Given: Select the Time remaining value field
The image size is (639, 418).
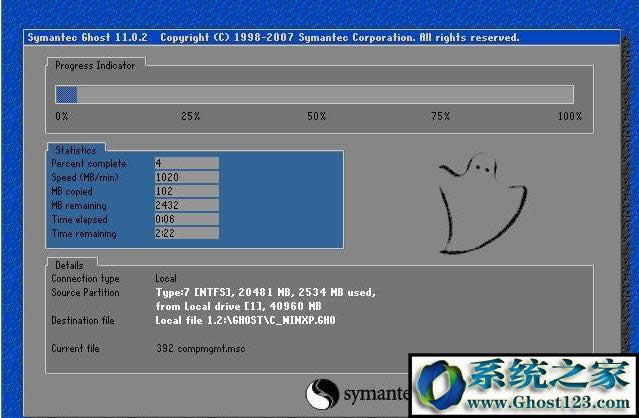Looking at the screenshot, I should (186, 233).
